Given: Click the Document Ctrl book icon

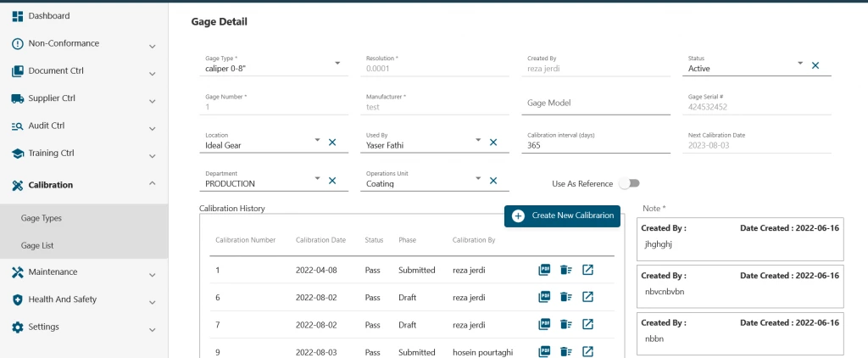Looking at the screenshot, I should coord(18,71).
